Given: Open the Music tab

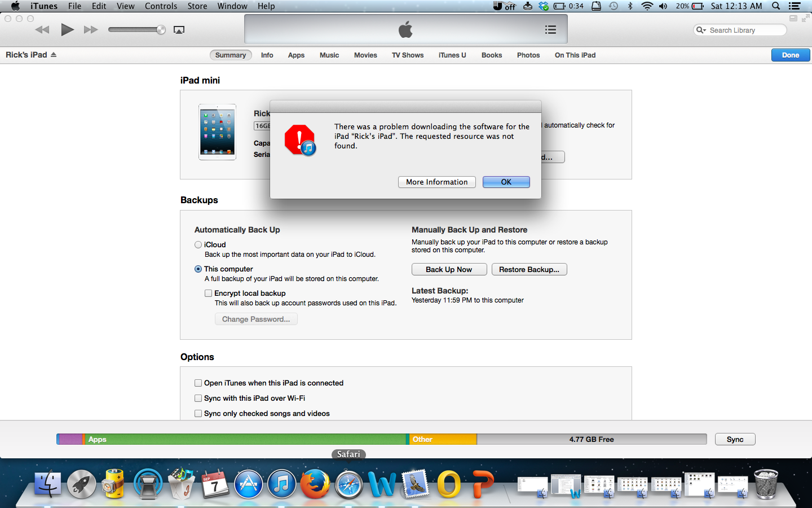Looking at the screenshot, I should click(x=329, y=55).
